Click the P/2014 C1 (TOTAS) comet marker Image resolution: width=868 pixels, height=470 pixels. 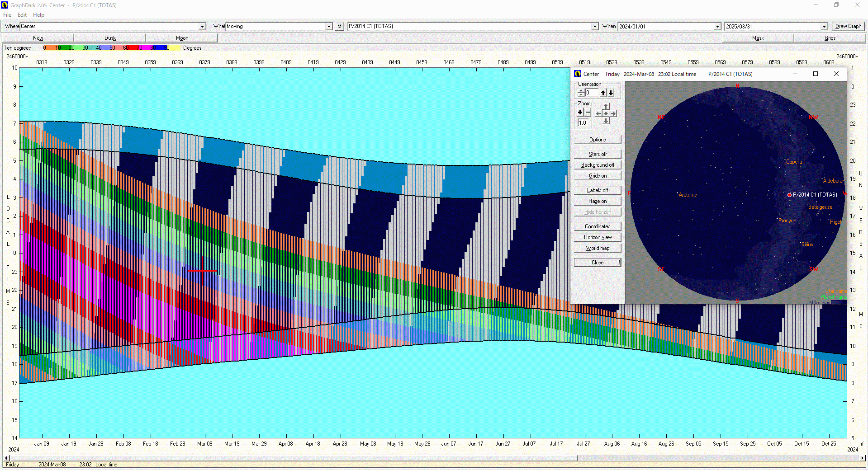789,195
